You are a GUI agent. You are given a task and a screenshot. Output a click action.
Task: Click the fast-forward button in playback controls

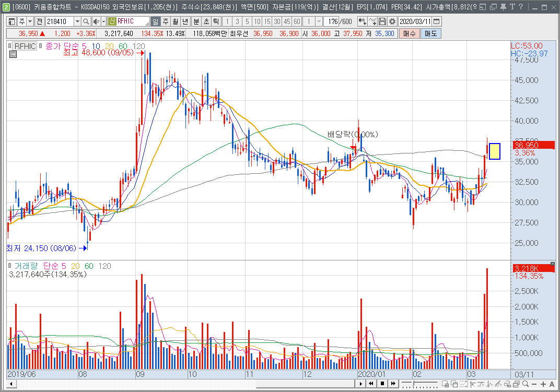point(393,384)
